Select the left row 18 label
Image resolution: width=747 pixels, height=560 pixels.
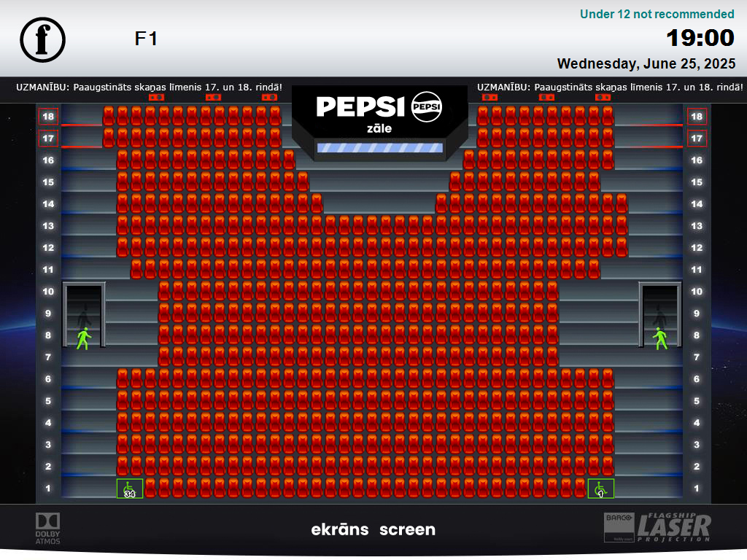[x=48, y=116]
